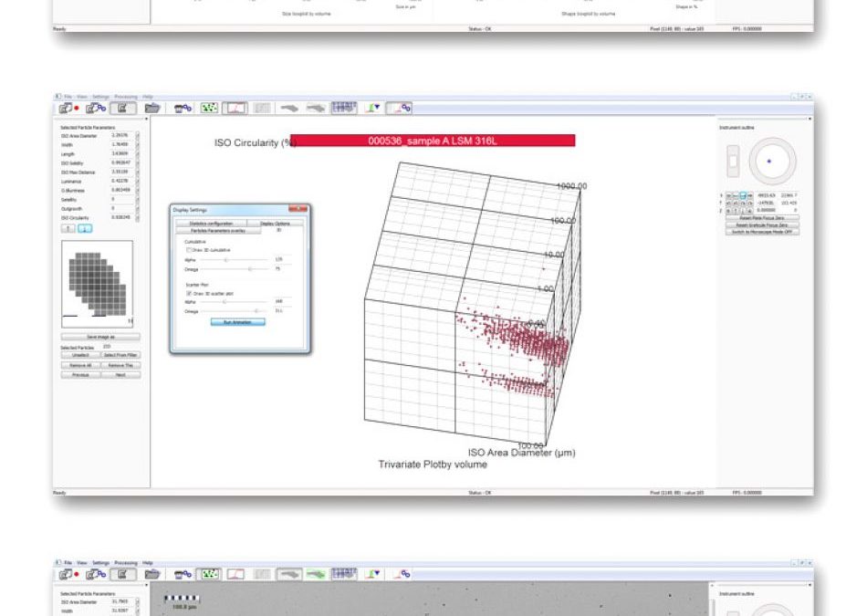Click the record measurement icon with red dot
Image resolution: width=867 pixels, height=616 pixels.
69,109
